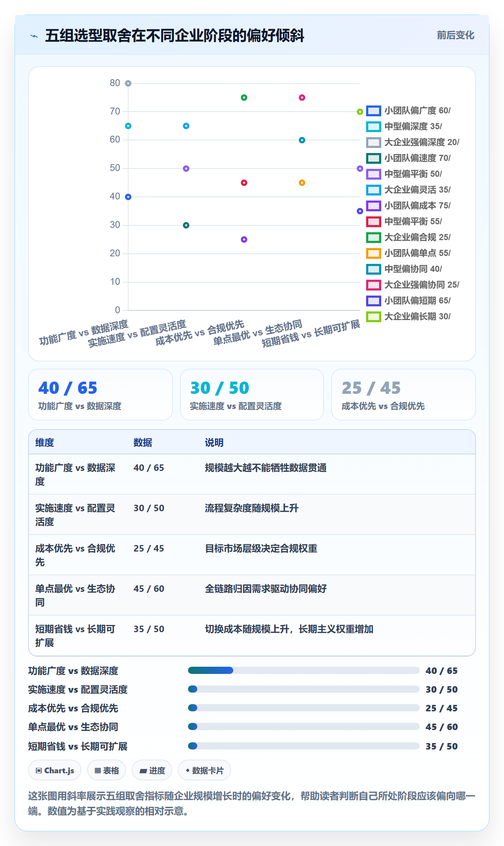Toggle the 大企业强偏深度 20/ legend item
Screen dimensions: 504x846
pos(413,142)
